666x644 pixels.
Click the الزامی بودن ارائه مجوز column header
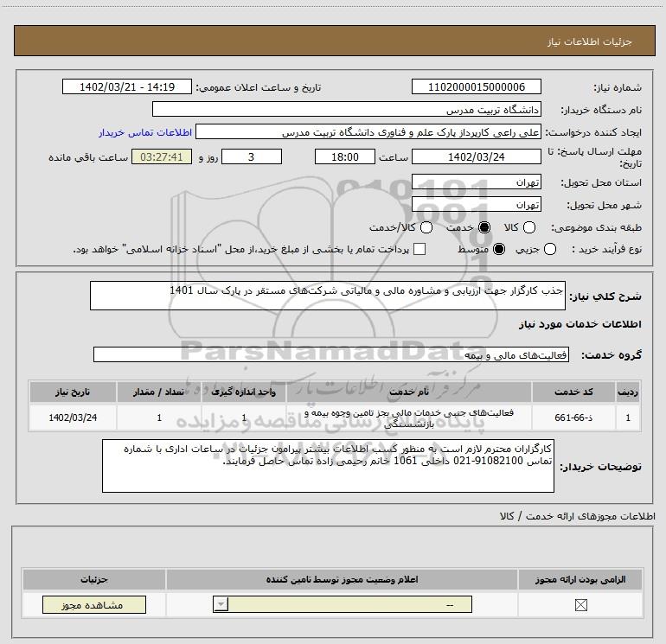click(580, 579)
